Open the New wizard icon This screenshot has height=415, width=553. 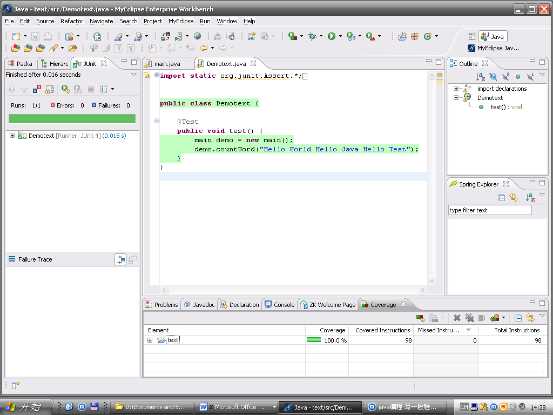[x=16, y=36]
